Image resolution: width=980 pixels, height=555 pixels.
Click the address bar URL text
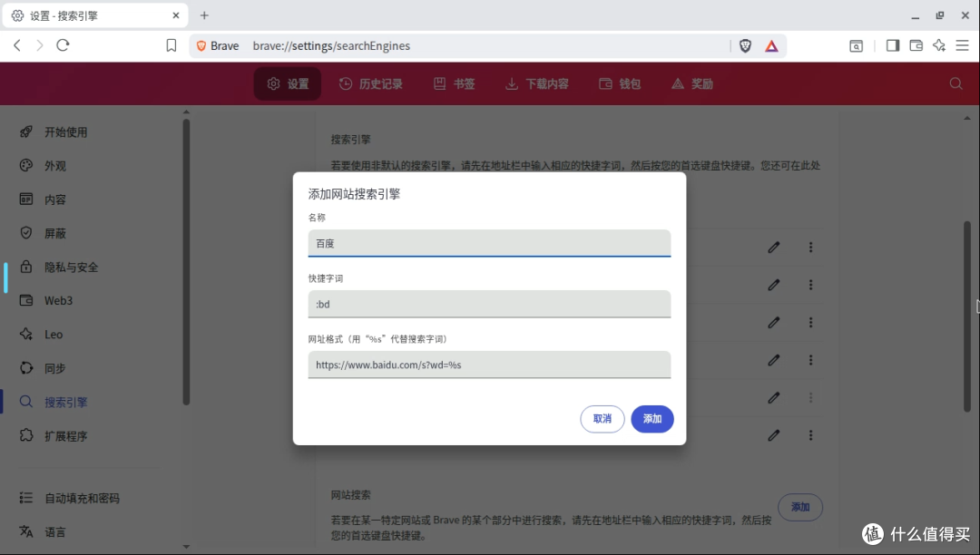tap(331, 45)
